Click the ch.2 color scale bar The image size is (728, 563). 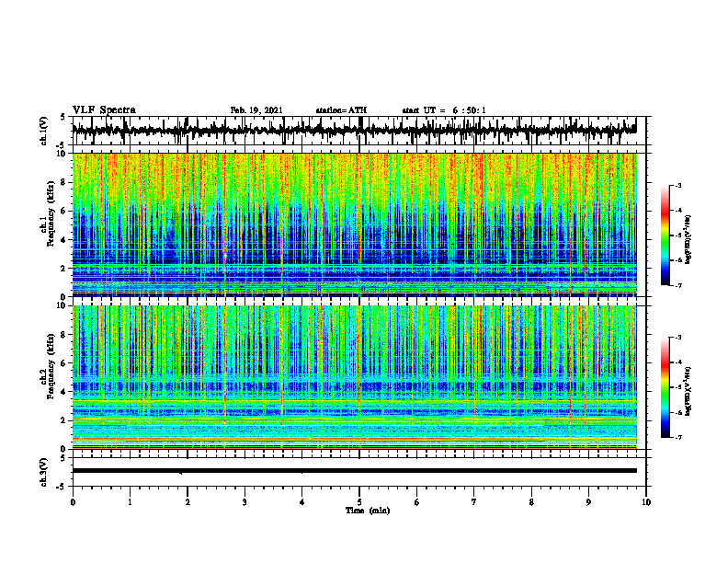click(665, 387)
